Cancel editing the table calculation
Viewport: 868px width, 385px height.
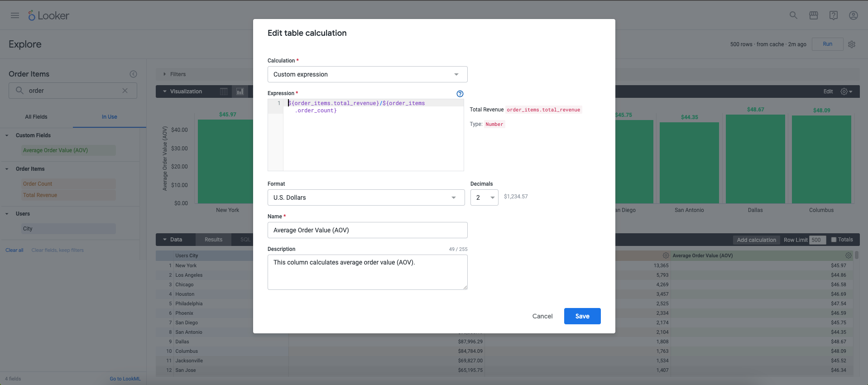pos(542,316)
